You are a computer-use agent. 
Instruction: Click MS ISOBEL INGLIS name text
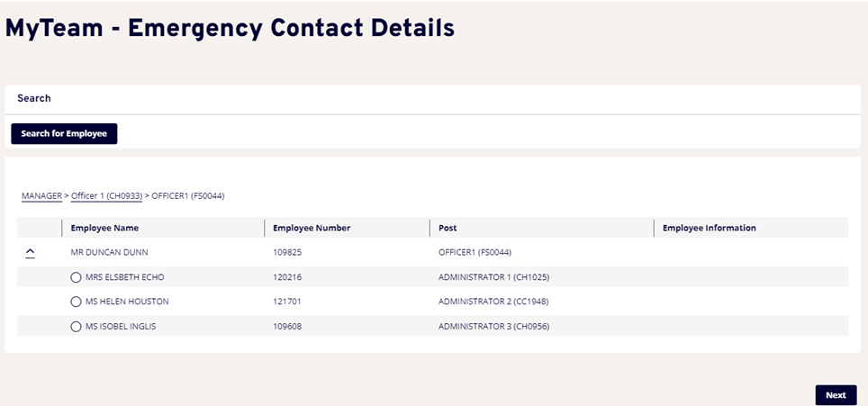121,326
